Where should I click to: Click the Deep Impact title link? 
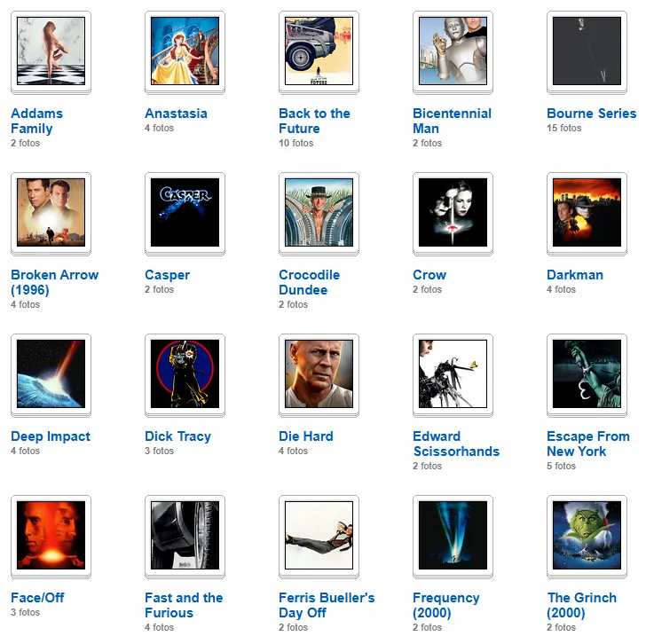click(x=51, y=436)
